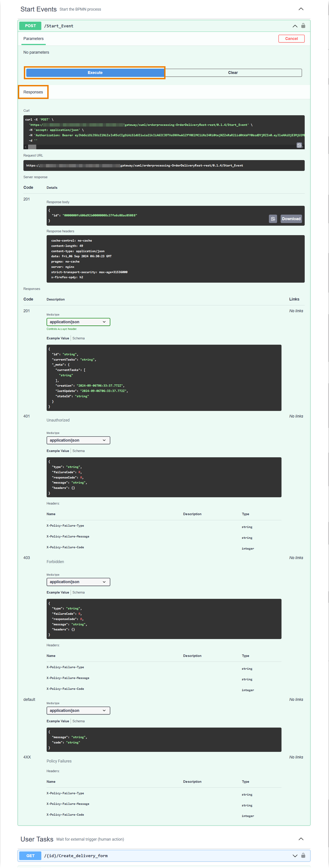Open media type dropdown for 403 Forbidden

coord(78,582)
